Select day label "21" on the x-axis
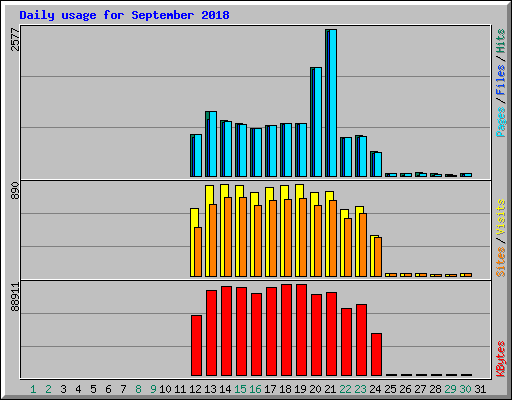Screen dimensions: 512x400 click(330, 389)
